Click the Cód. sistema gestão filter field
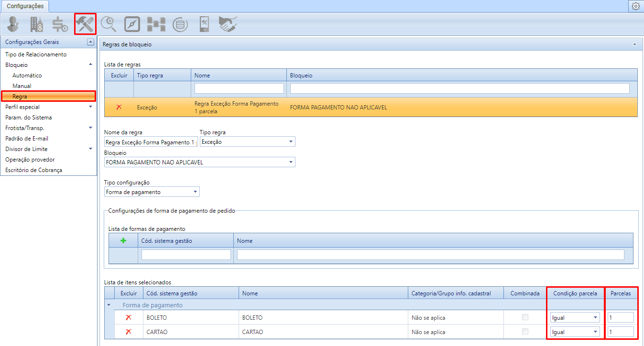Viewport: 644px width, 346px height. coord(186,255)
